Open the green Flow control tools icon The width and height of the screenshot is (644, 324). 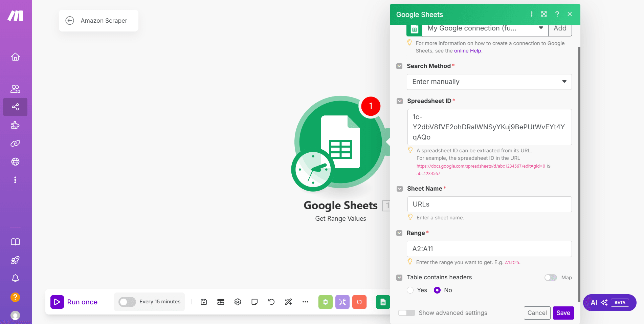(325, 302)
